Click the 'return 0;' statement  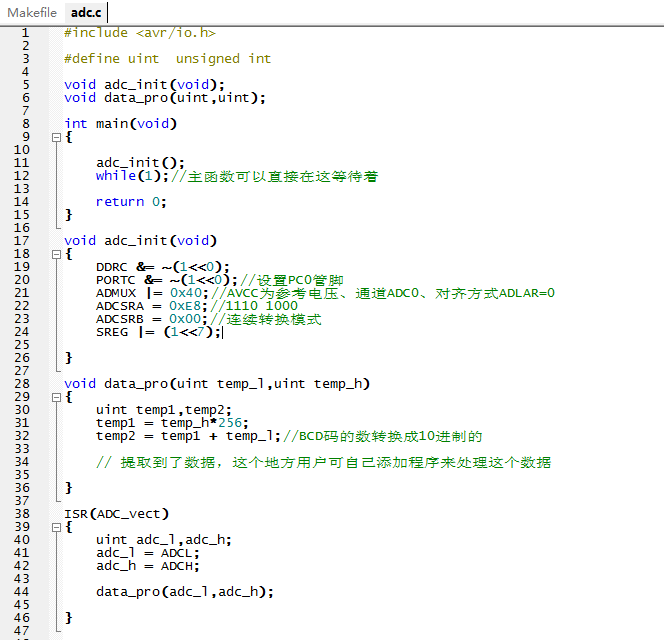pyautogui.click(x=131, y=202)
